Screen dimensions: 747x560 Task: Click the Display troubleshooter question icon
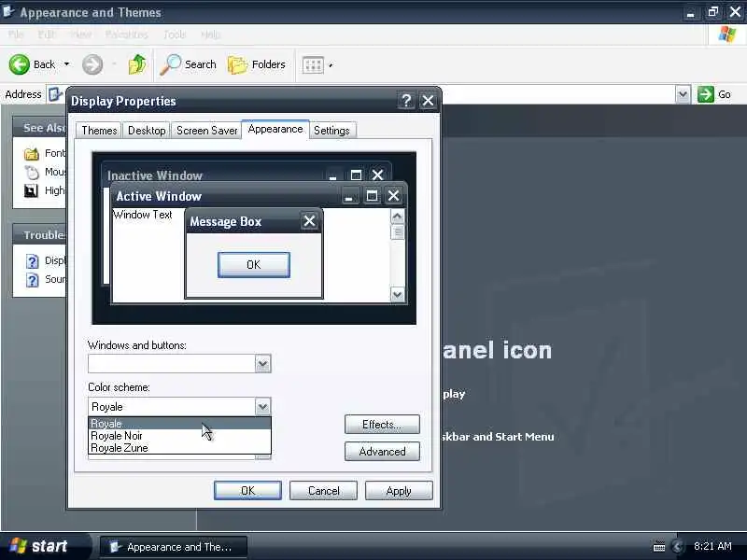(32, 261)
